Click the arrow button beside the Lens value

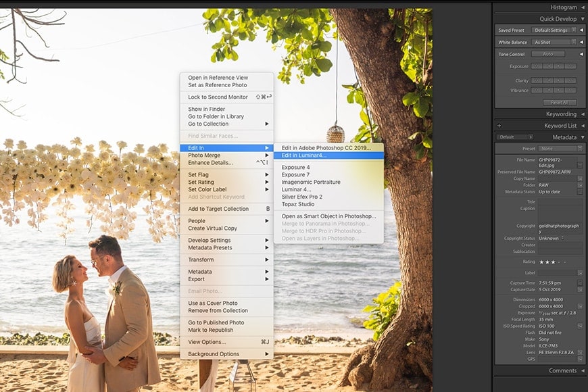(580, 352)
